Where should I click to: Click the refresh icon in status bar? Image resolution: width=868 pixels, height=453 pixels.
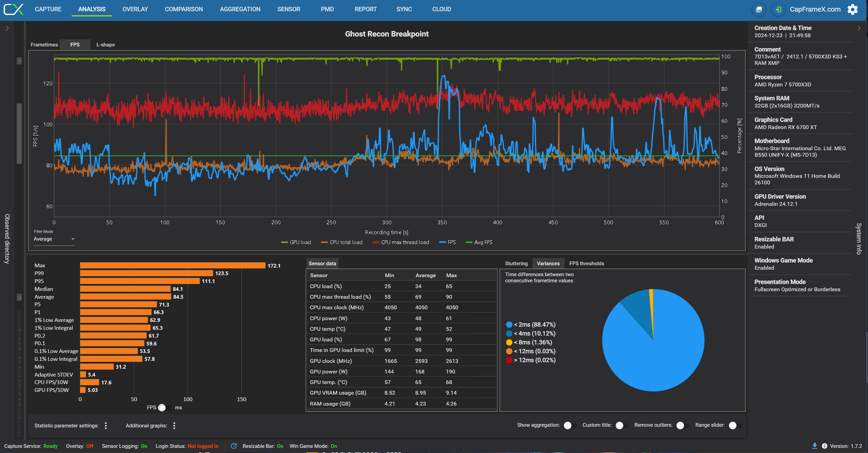(234, 446)
